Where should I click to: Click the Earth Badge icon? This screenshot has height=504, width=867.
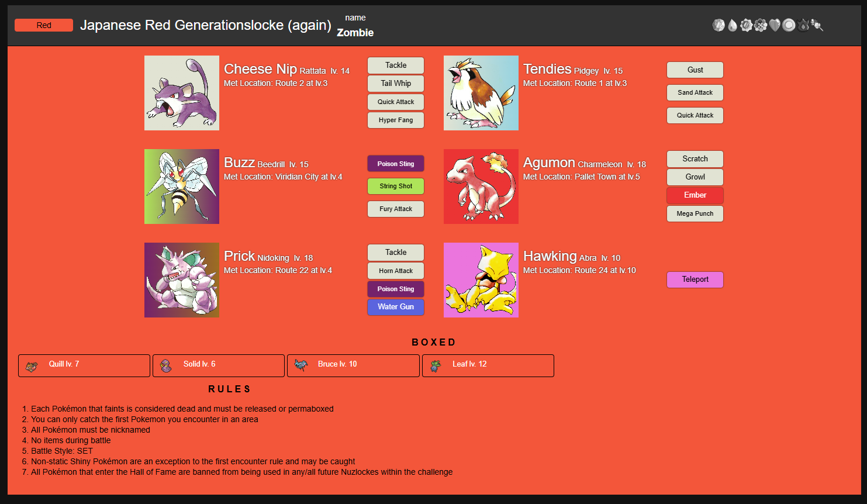[x=817, y=25]
